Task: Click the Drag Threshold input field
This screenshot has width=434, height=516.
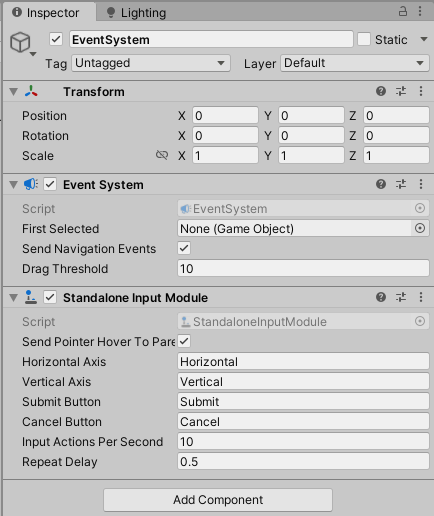Action: [303, 268]
